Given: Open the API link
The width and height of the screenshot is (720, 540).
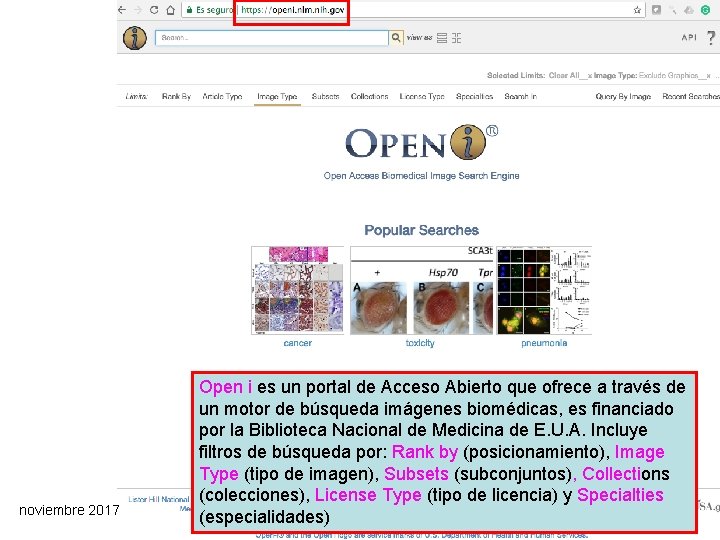Looking at the screenshot, I should (x=689, y=38).
